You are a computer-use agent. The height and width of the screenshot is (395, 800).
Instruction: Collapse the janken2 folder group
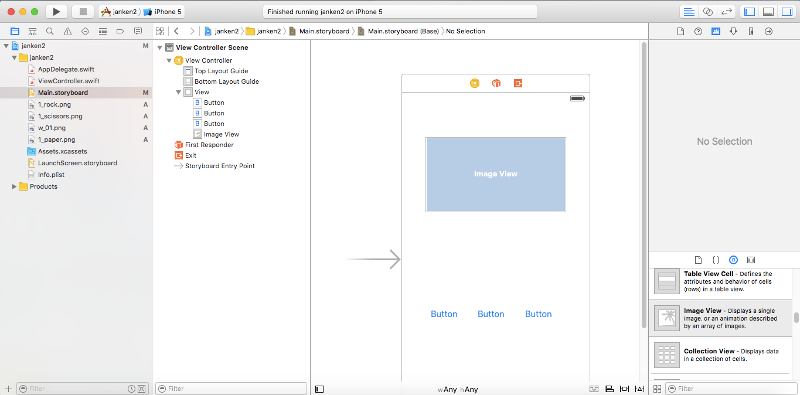[14, 57]
